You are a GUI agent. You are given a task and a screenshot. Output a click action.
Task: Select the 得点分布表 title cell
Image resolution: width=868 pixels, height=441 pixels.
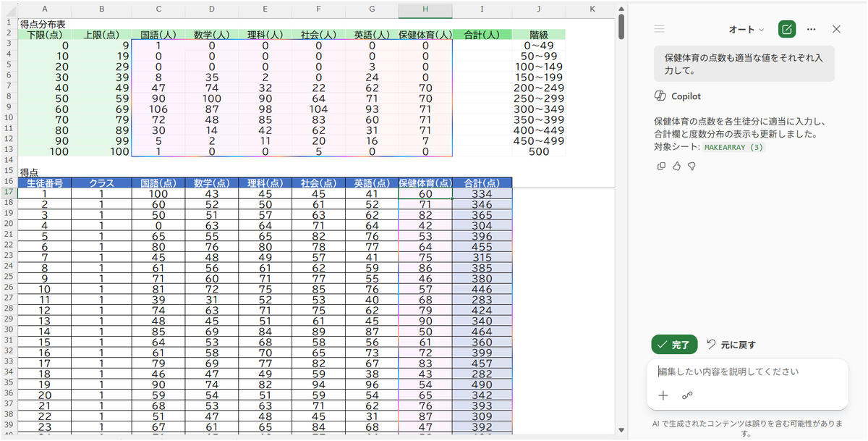click(45, 24)
